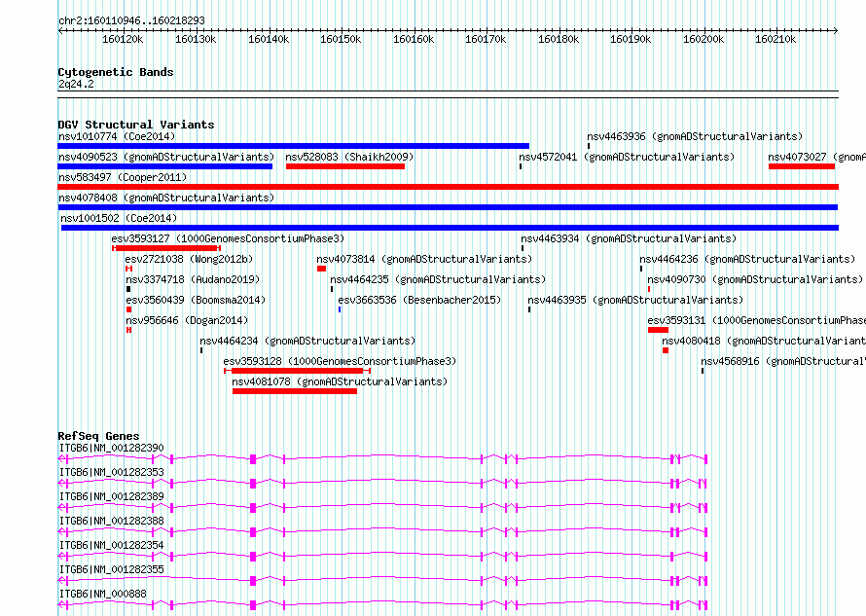Click esv3593131 1000Genomes variant label
The width and height of the screenshot is (866, 616).
(x=757, y=320)
